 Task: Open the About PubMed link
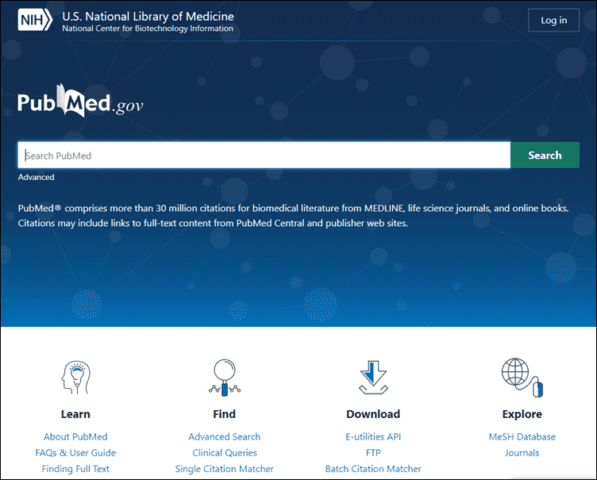75,437
